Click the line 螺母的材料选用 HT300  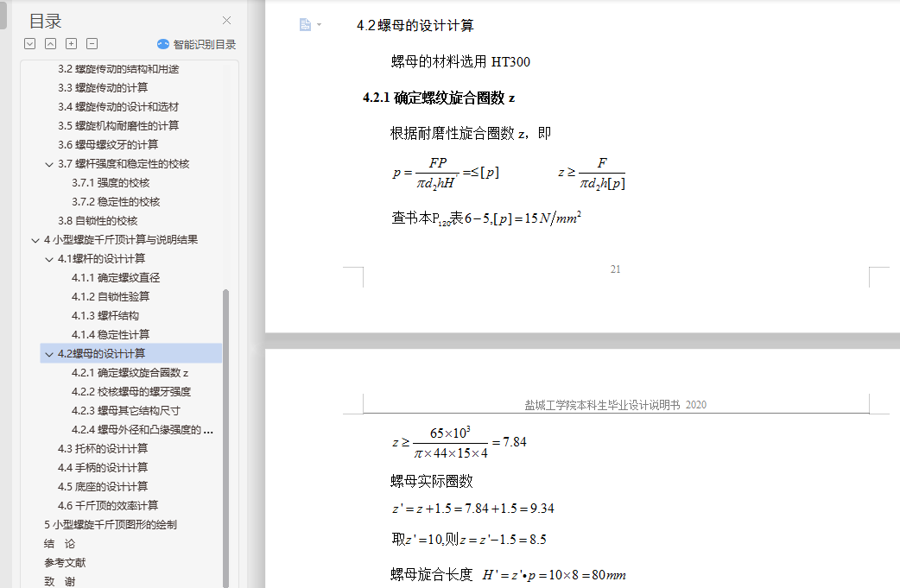pyautogui.click(x=460, y=61)
